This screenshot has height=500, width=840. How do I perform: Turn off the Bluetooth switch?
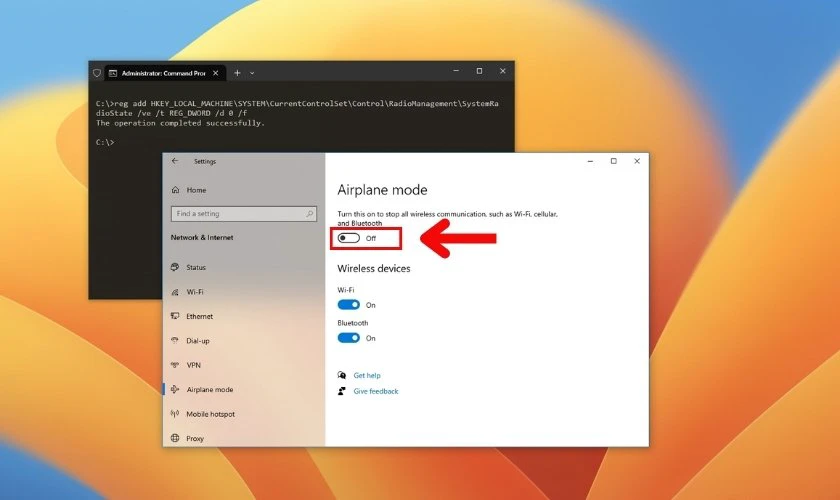pyautogui.click(x=349, y=338)
